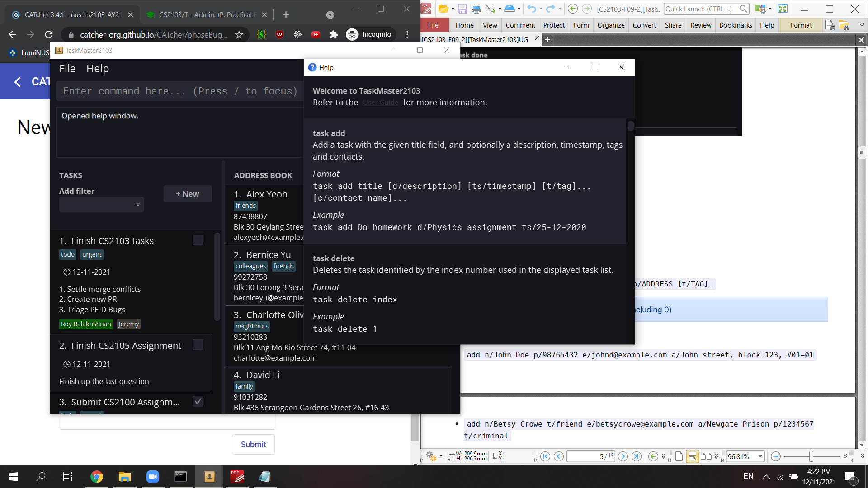Open the User Guide link in Help window
This screenshot has height=488, width=868.
click(x=381, y=103)
